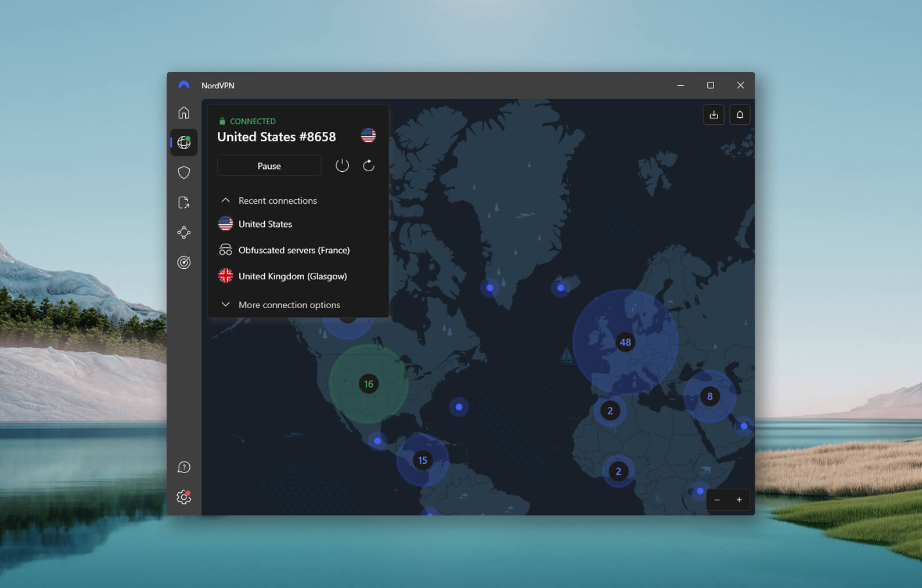The image size is (922, 588).
Task: Open Settings gear icon
Action: coord(183,497)
